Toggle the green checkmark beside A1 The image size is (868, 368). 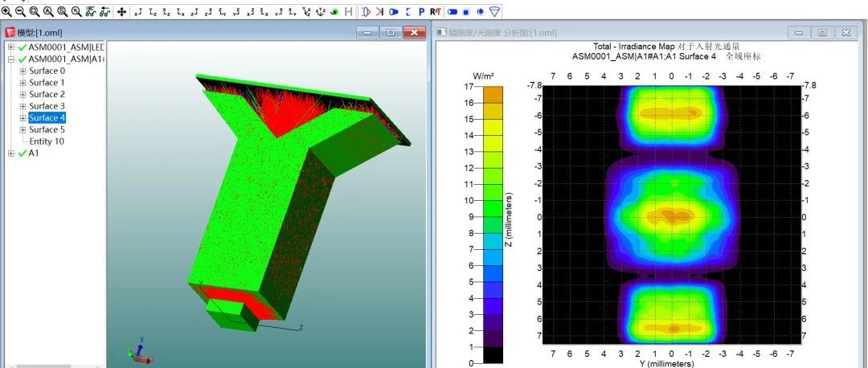[22, 153]
